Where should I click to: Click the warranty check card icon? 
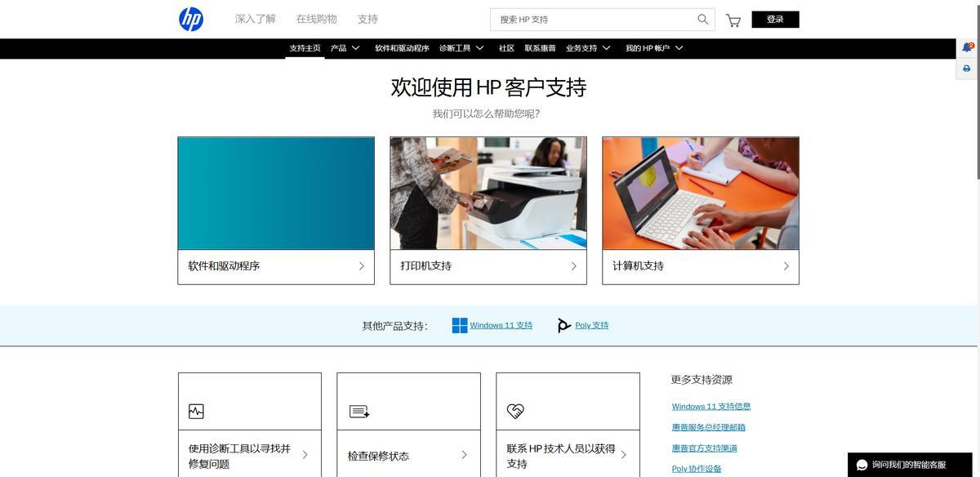point(359,411)
